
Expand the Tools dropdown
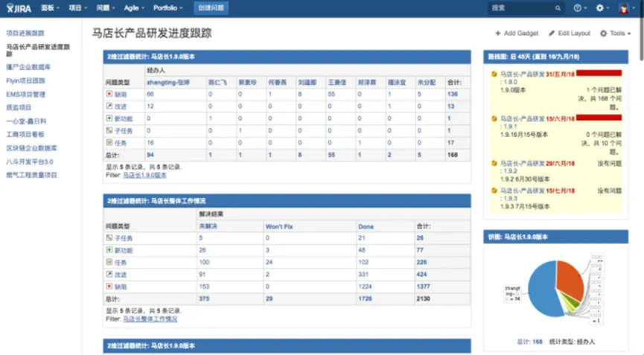(615, 33)
